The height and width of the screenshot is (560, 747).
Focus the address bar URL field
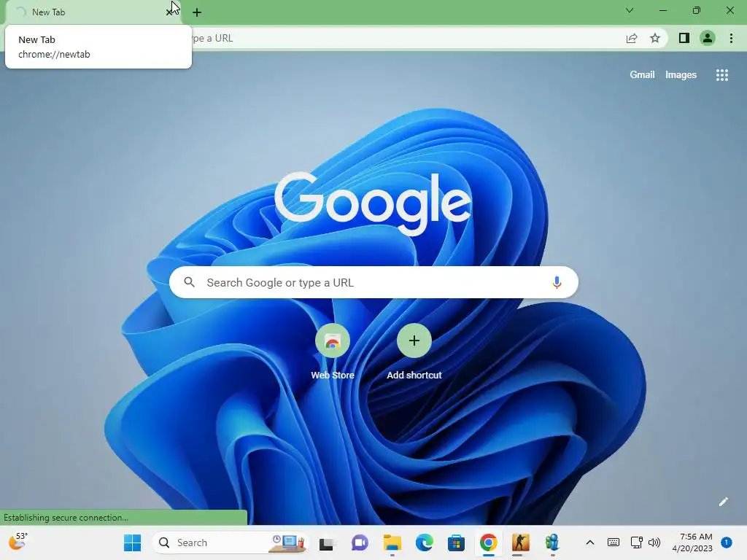tap(405, 38)
